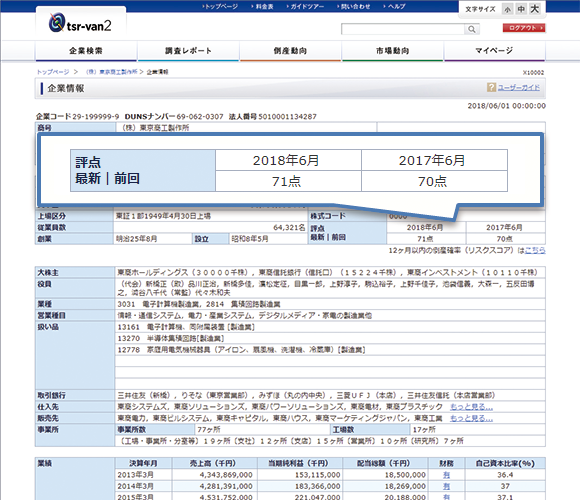Viewport: 580px width, 500px height.
Task: Click 有 link in 2013年3月 row
Action: tap(446, 475)
